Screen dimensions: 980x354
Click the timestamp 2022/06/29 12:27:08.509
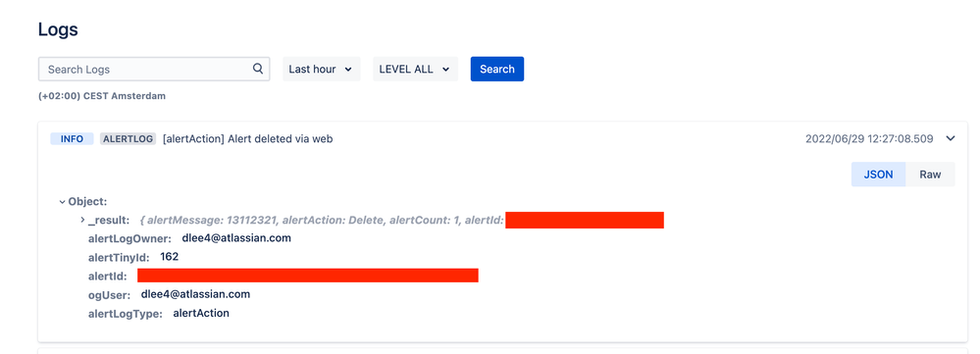869,138
